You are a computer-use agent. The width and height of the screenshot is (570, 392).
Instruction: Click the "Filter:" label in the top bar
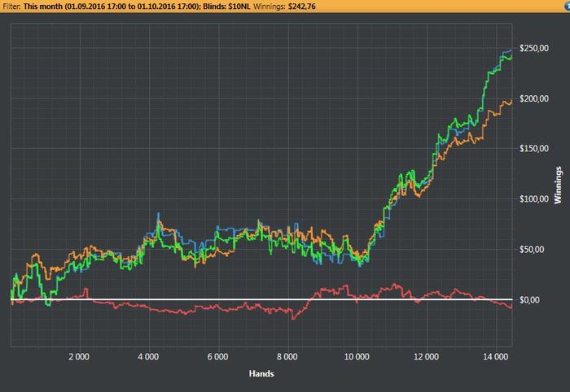coord(11,7)
